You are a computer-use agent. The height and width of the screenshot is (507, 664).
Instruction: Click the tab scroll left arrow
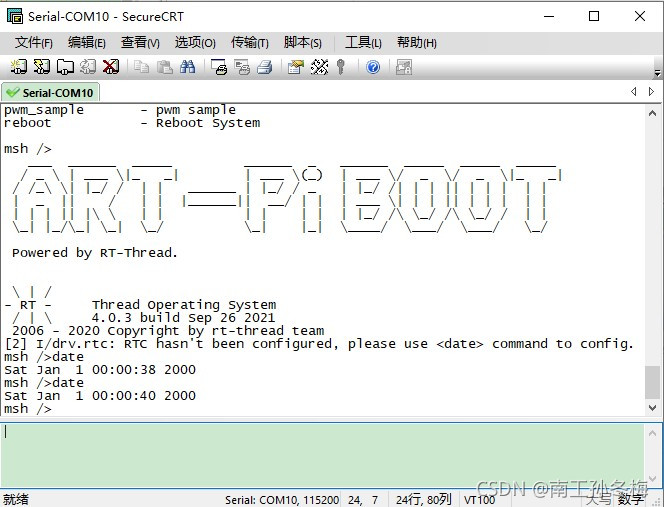634,91
